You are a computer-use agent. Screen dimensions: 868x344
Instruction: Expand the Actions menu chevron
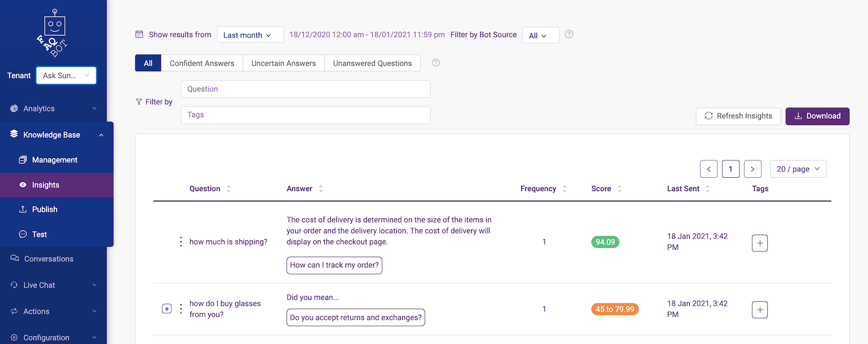95,312
